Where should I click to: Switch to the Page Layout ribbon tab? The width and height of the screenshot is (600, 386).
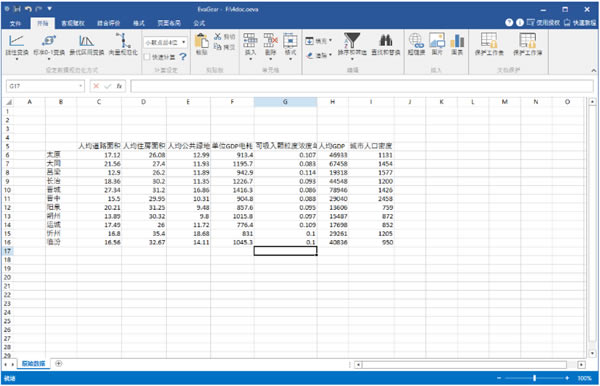(x=169, y=23)
